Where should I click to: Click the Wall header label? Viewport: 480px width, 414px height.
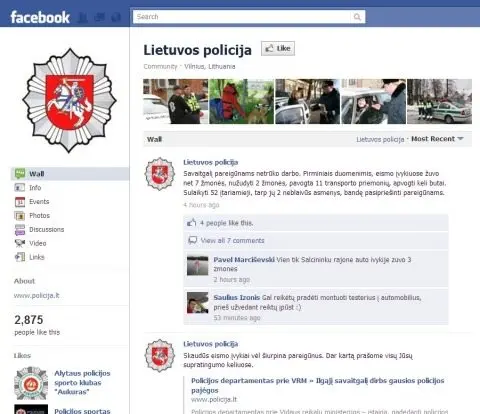click(x=154, y=139)
